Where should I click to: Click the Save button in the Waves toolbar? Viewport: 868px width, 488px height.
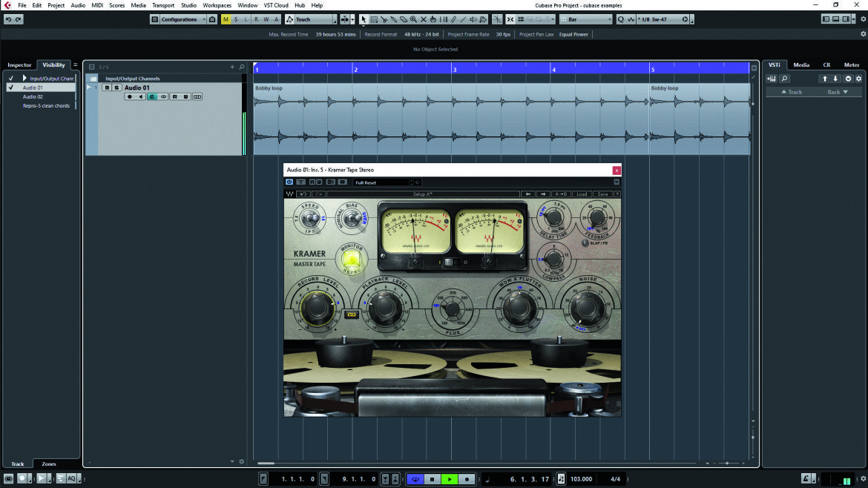pos(602,194)
